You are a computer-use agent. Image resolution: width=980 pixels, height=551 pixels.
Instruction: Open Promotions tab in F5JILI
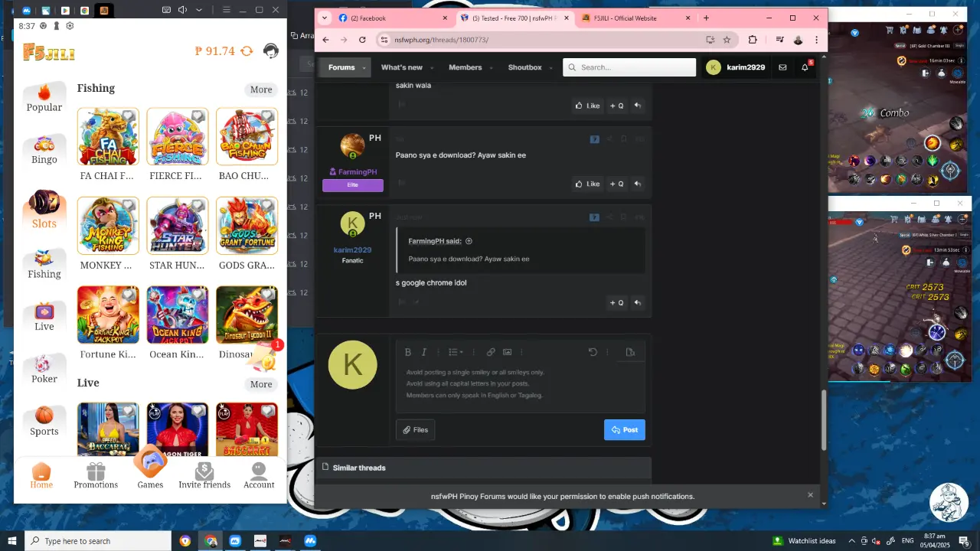pyautogui.click(x=96, y=476)
